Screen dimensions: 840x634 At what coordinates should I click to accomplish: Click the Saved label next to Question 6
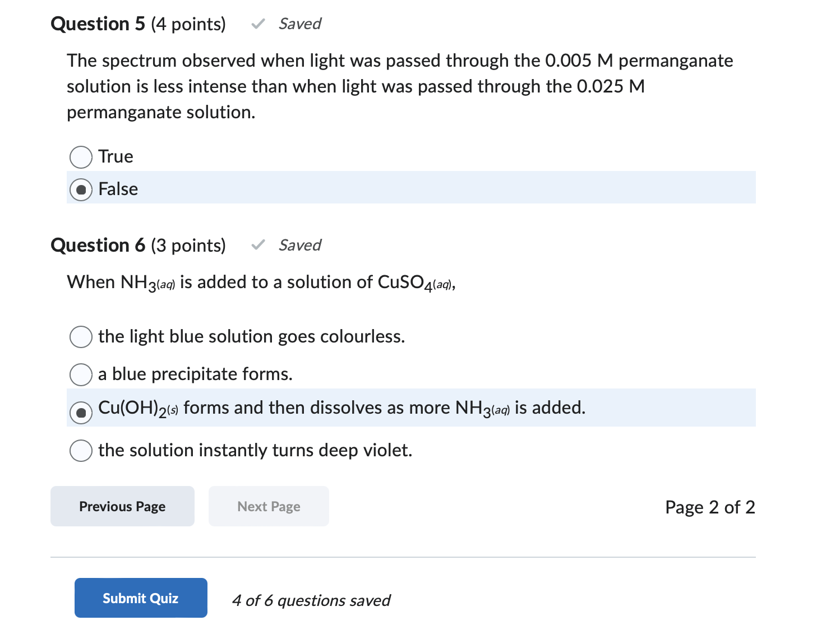(299, 245)
